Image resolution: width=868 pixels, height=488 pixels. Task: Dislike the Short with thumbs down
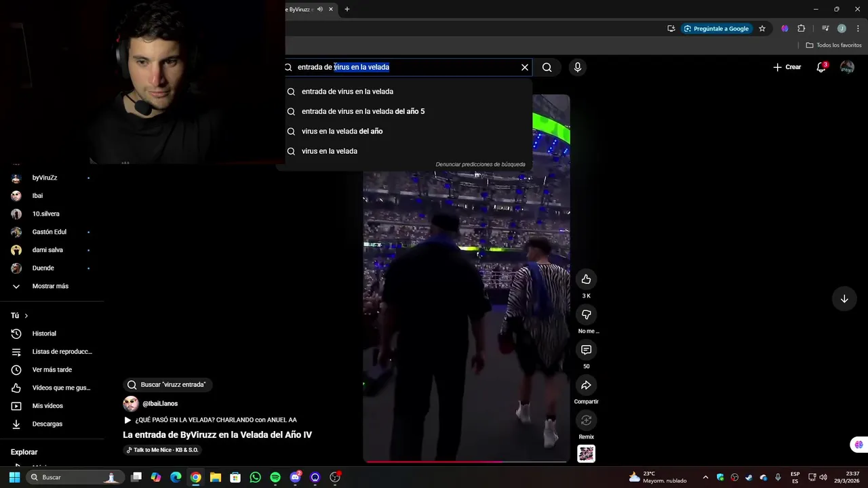586,314
